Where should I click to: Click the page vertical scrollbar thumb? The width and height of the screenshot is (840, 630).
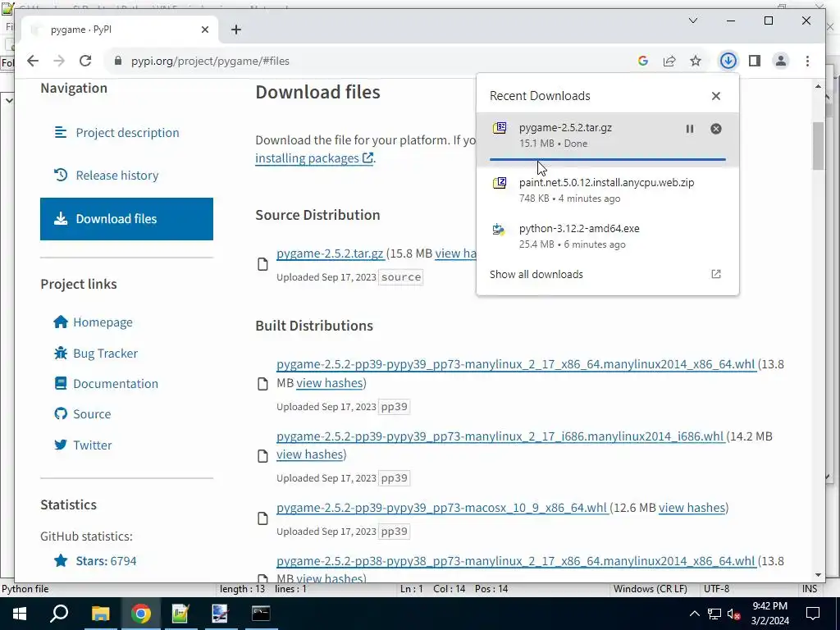point(818,146)
